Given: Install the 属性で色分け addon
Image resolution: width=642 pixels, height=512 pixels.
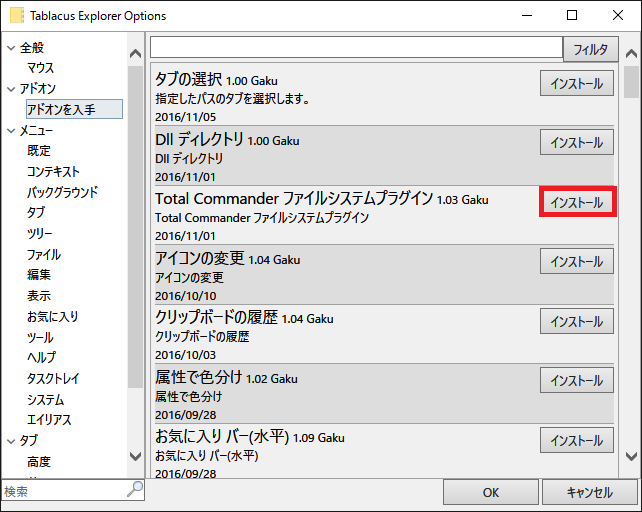Looking at the screenshot, I should (x=576, y=381).
